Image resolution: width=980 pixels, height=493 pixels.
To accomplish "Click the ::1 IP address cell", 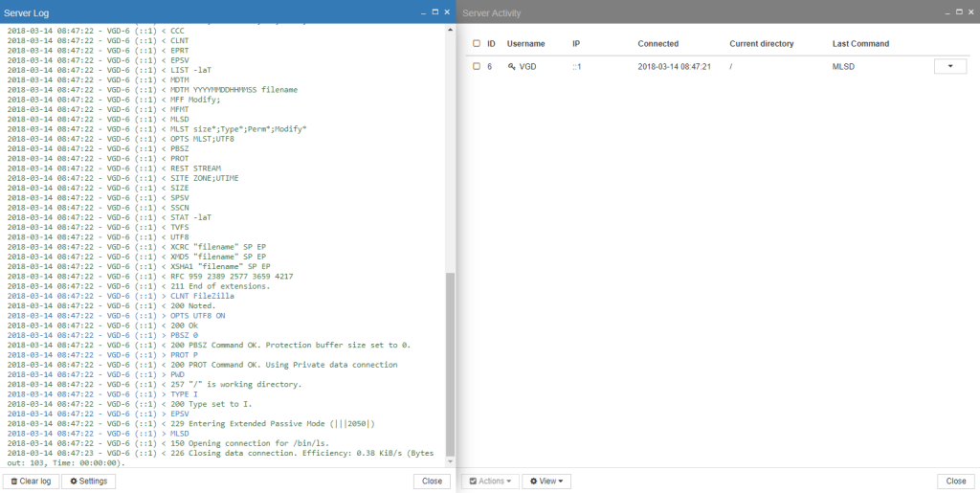I will (x=576, y=66).
